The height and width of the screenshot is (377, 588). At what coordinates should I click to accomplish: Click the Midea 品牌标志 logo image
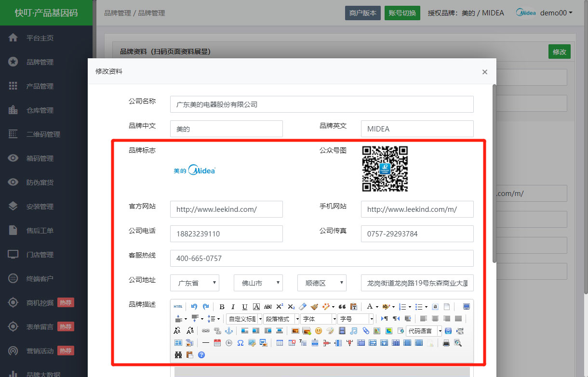195,170
